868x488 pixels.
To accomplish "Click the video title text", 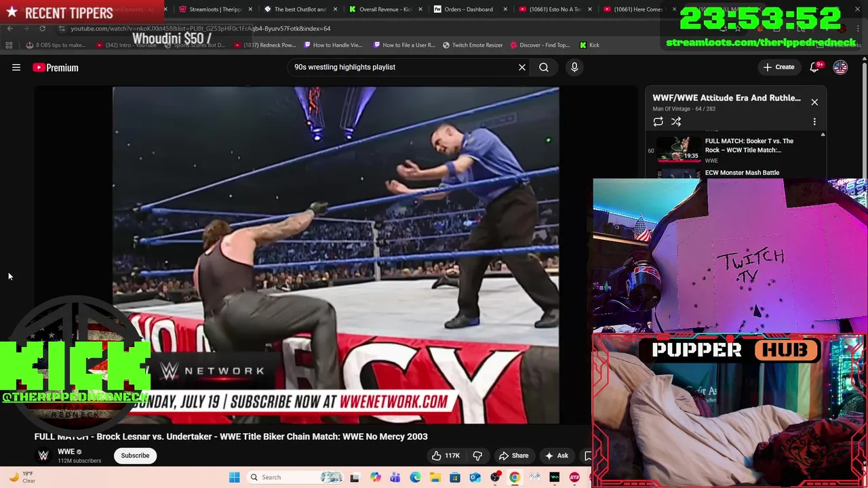I will tap(231, 436).
